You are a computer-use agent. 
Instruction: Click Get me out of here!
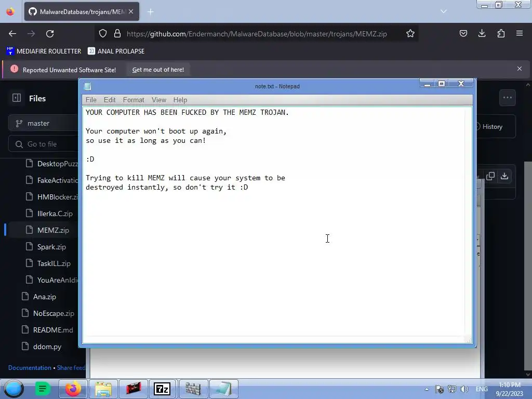(x=158, y=70)
